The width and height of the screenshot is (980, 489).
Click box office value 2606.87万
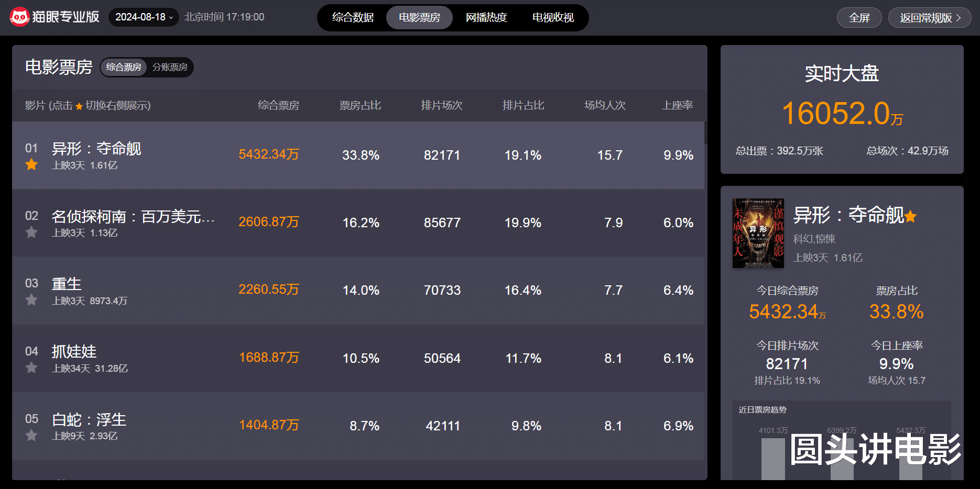pyautogui.click(x=269, y=222)
